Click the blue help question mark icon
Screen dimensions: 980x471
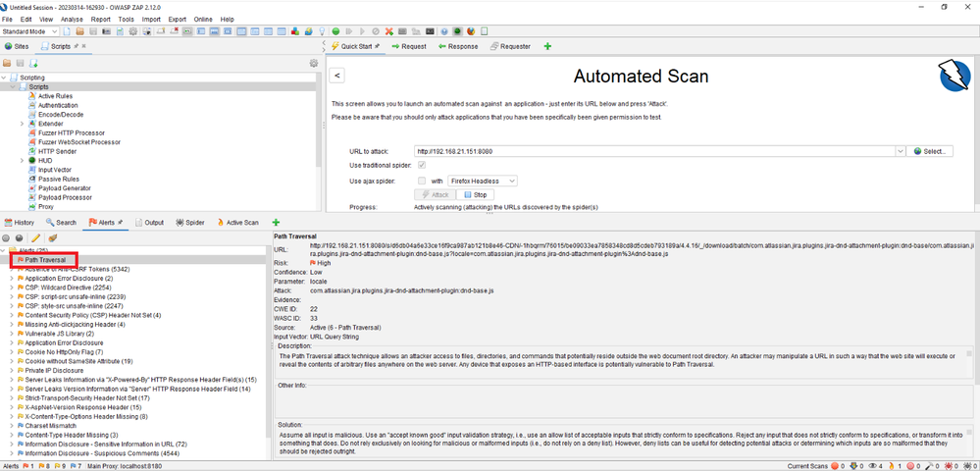[x=443, y=31]
